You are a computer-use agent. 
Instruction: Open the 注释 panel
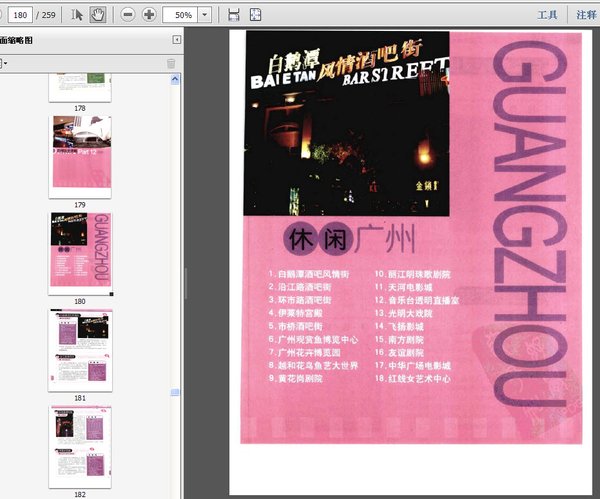pos(586,15)
